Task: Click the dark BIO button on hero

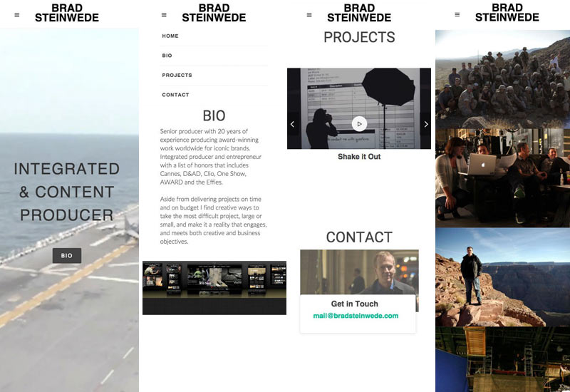Action: pyautogui.click(x=66, y=256)
